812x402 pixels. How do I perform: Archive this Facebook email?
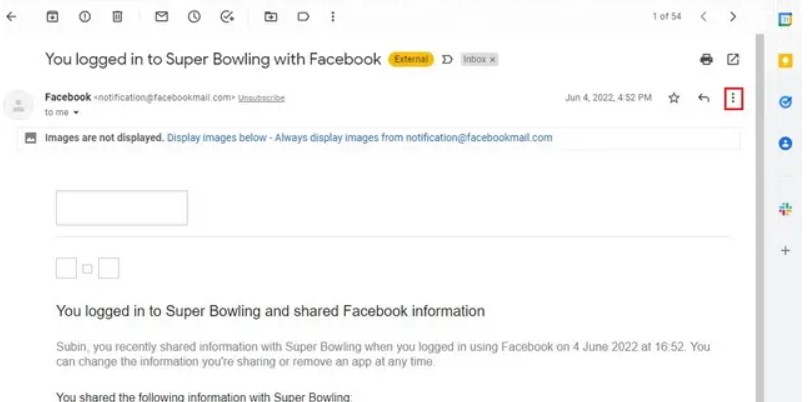pos(52,17)
